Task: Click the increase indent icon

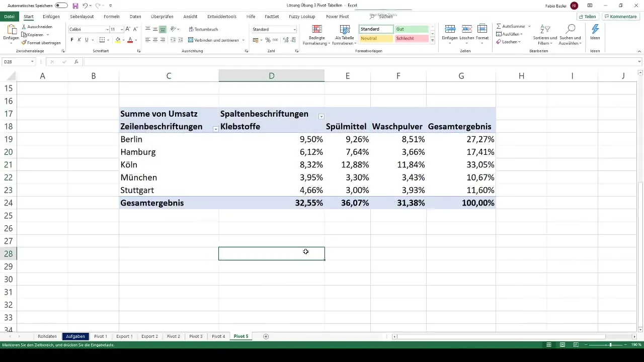Action: tap(180, 40)
